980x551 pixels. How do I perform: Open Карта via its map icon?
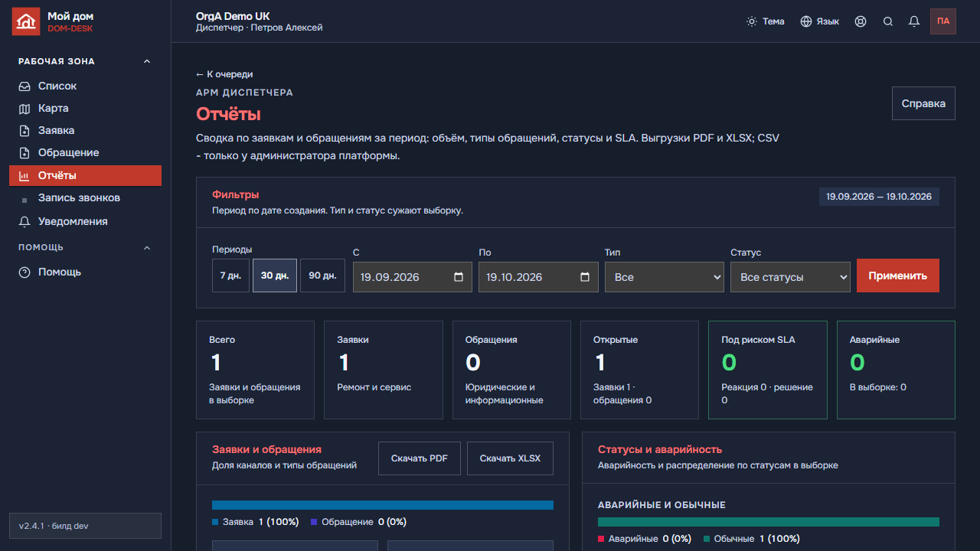[24, 109]
